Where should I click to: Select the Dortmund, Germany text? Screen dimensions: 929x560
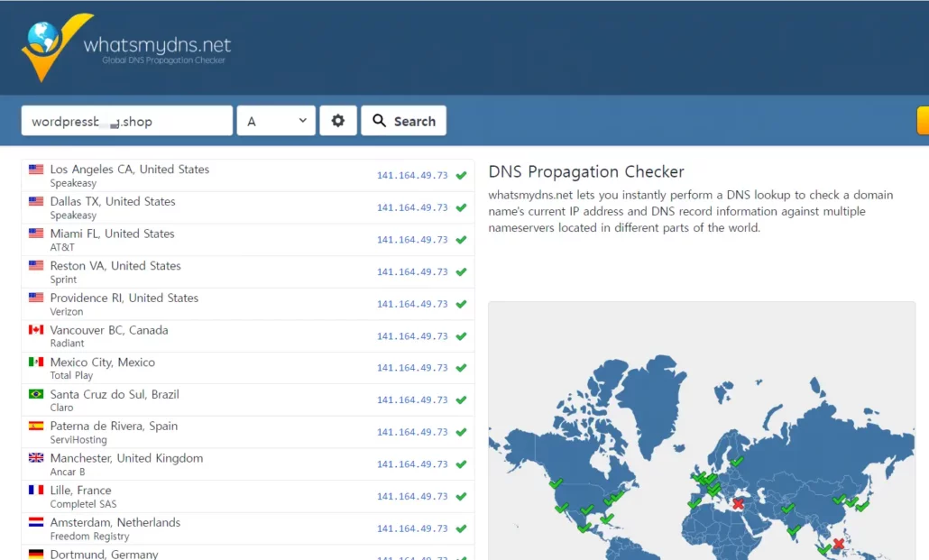click(x=105, y=554)
